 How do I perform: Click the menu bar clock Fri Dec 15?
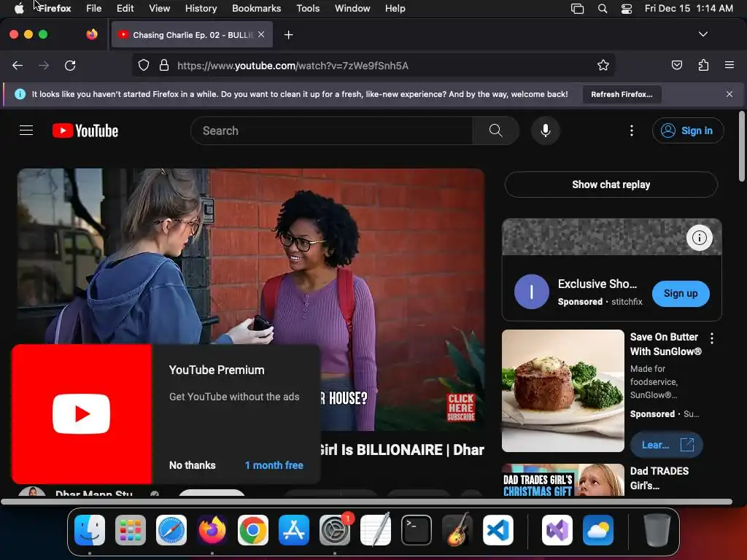[x=689, y=8]
